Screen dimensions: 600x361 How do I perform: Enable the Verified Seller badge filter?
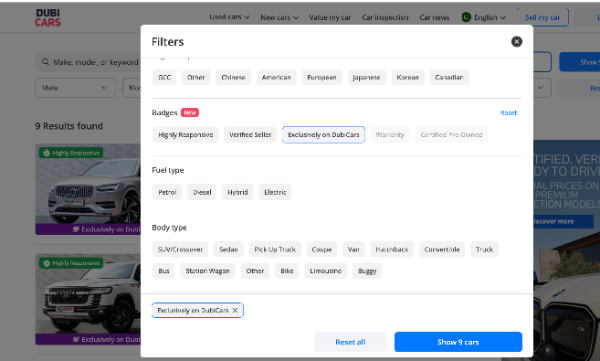pos(250,135)
